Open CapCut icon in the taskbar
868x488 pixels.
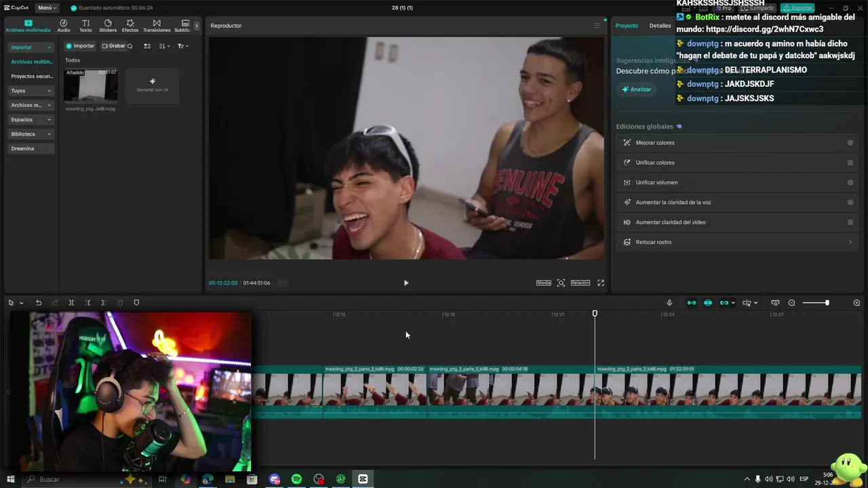(363, 479)
